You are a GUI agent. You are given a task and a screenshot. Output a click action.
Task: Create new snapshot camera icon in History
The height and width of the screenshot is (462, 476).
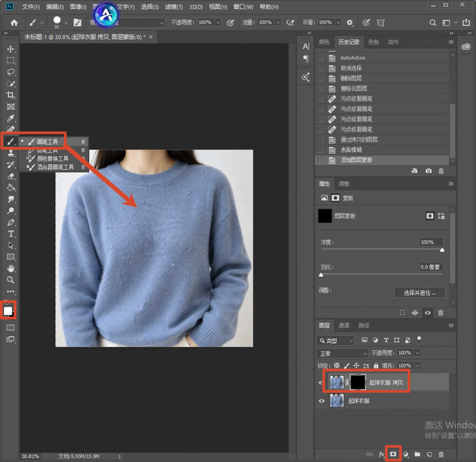point(429,171)
